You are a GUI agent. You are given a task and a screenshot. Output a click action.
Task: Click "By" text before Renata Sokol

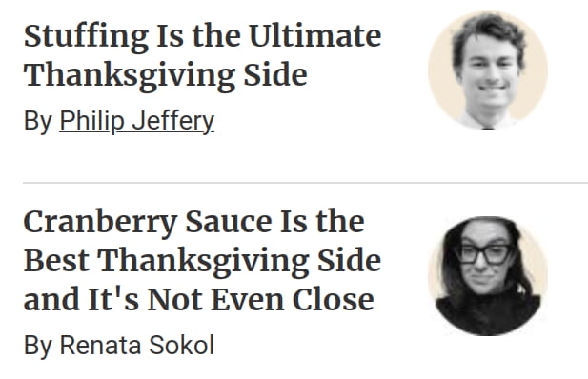[38, 346]
